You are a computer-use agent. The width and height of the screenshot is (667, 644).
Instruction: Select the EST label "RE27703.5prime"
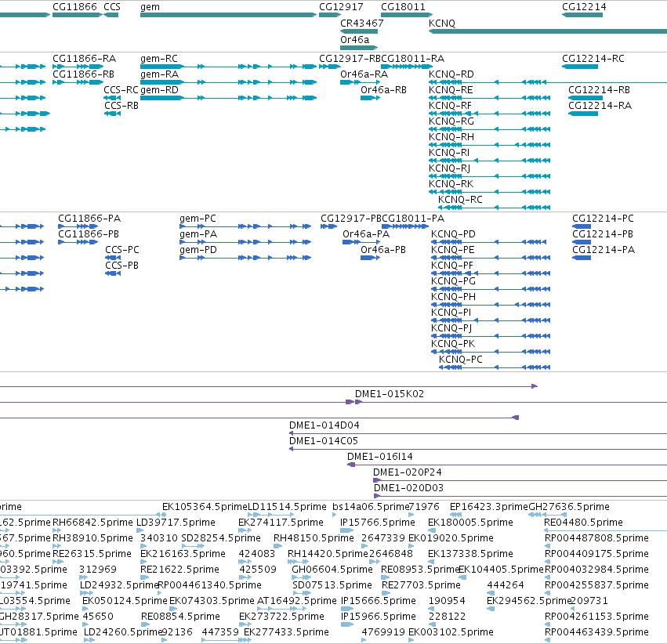421,585
